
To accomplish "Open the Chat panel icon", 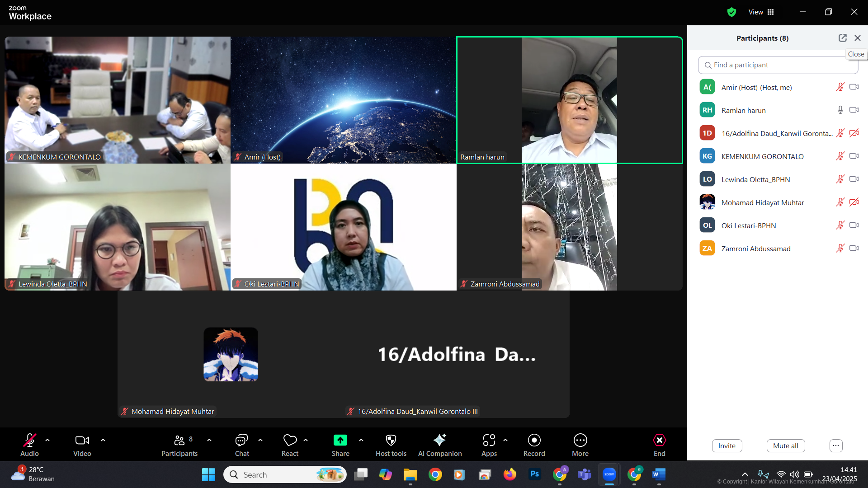I will pos(241,440).
